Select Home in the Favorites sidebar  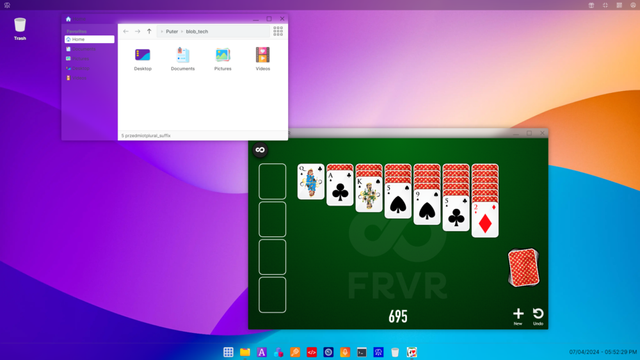tap(89, 39)
